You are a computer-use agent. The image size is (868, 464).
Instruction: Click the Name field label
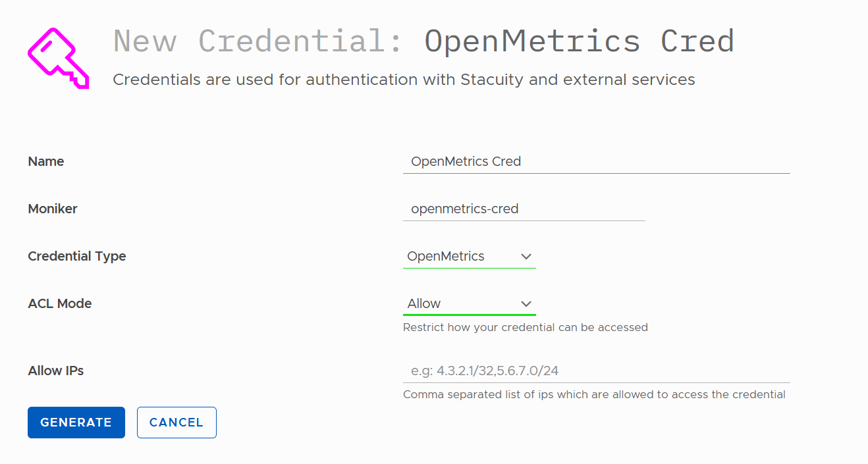click(x=46, y=162)
